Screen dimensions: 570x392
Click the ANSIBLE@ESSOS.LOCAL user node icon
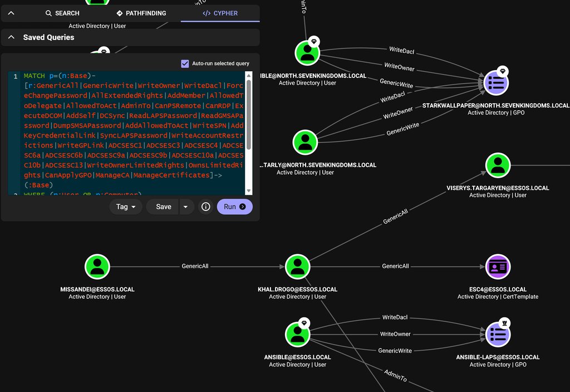click(297, 335)
